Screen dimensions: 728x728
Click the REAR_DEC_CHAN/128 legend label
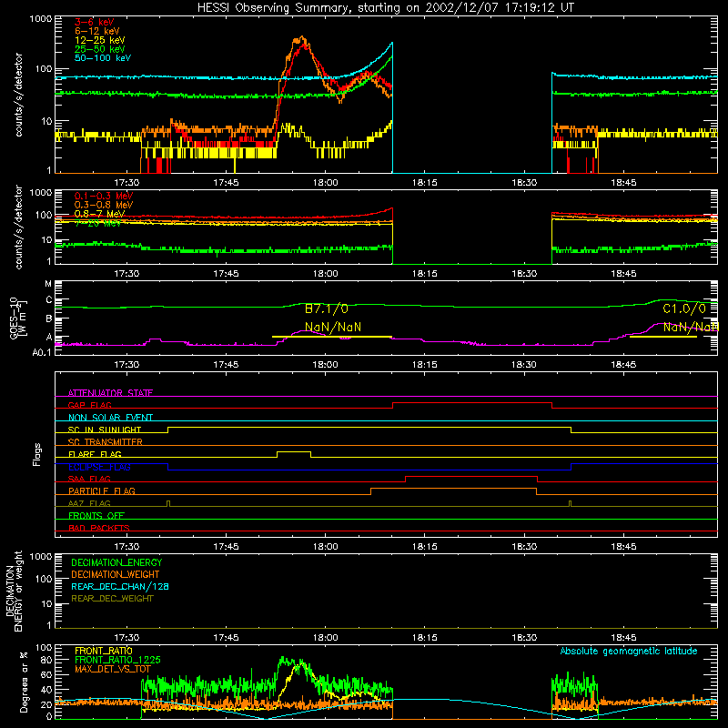(120, 586)
